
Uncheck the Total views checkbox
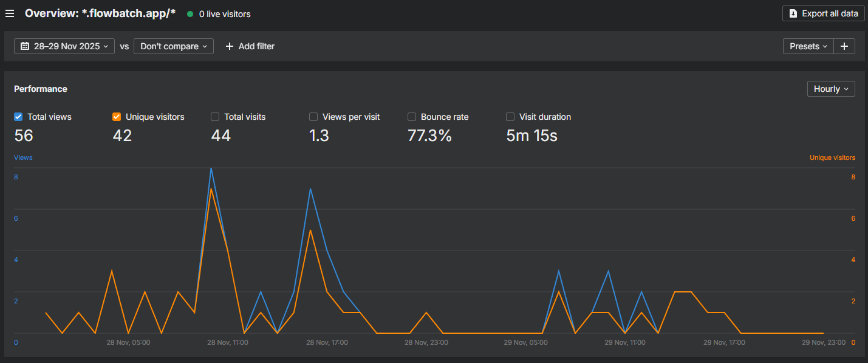coord(18,117)
